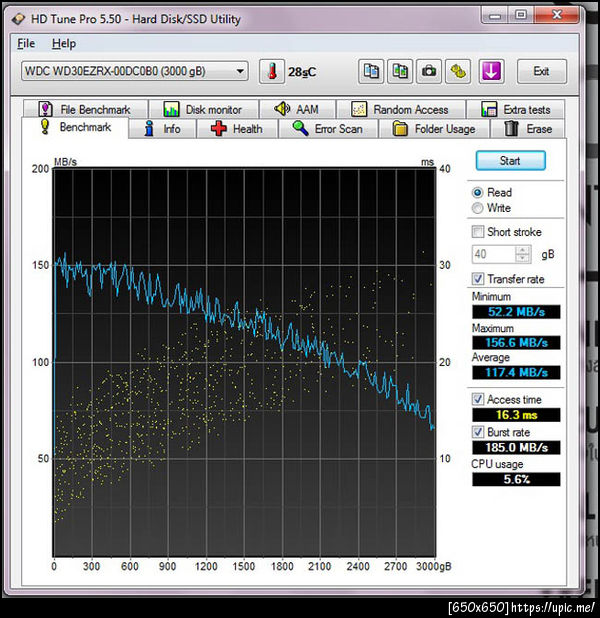Click the benchmark graph area

[x=244, y=363]
